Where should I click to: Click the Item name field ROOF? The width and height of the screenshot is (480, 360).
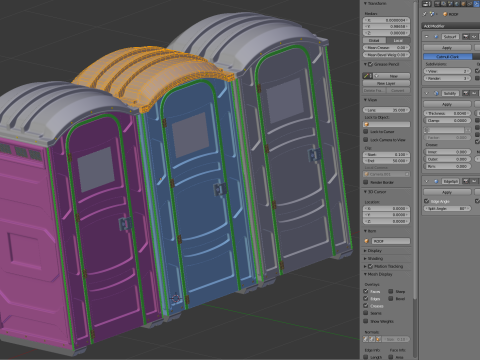(x=391, y=241)
